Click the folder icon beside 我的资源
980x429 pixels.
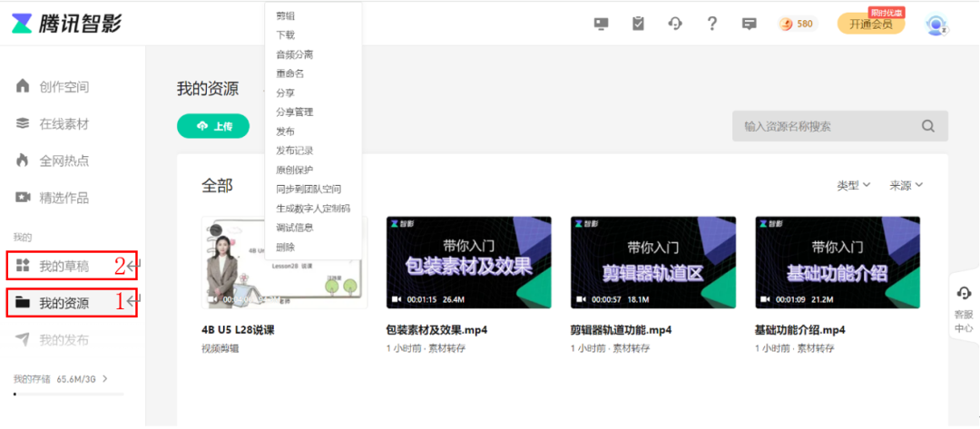coord(23,303)
